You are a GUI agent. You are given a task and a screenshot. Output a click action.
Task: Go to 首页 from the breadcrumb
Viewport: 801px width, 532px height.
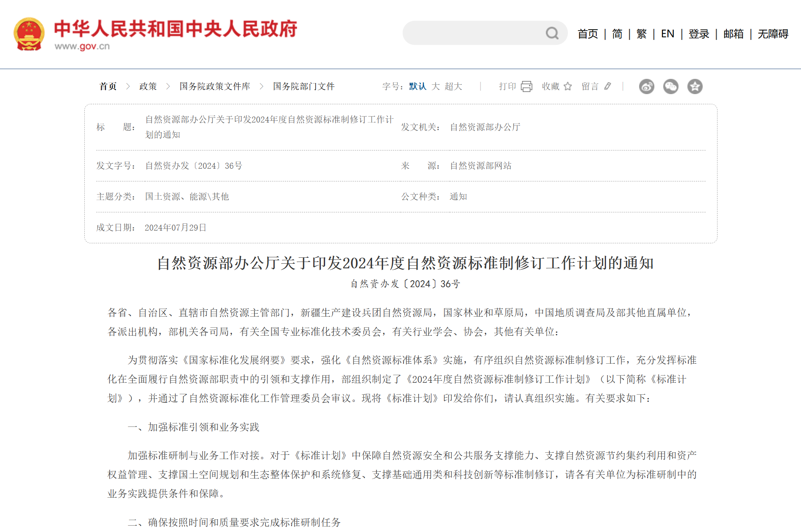[108, 86]
